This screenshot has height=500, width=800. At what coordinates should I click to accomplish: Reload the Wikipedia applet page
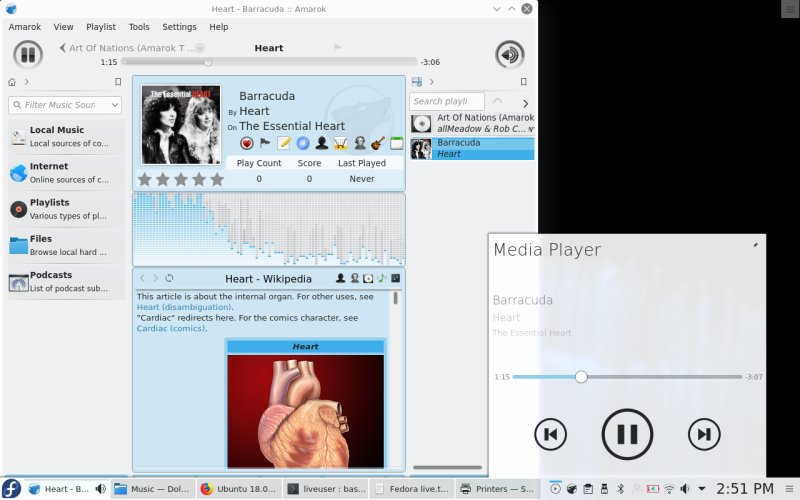point(169,278)
